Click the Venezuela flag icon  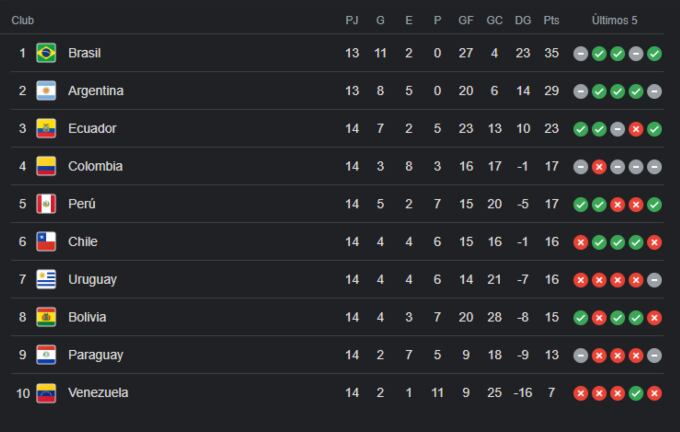tap(46, 393)
